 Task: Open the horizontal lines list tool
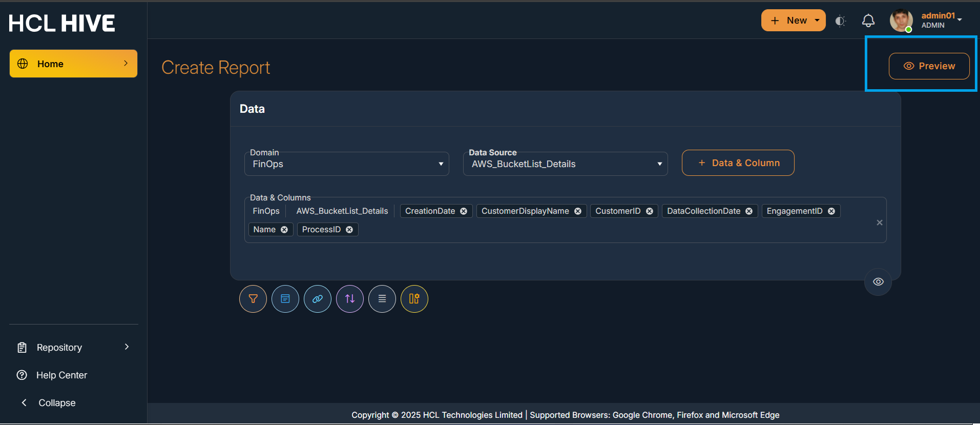coord(382,299)
